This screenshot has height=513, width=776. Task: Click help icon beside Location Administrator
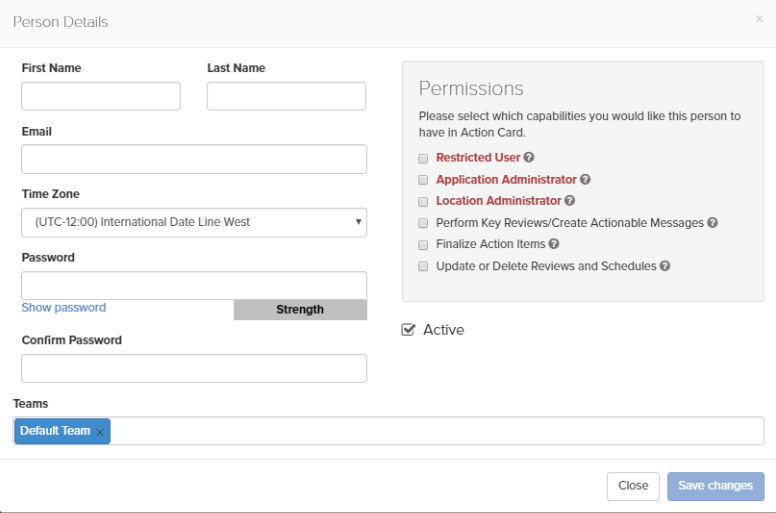(x=570, y=201)
